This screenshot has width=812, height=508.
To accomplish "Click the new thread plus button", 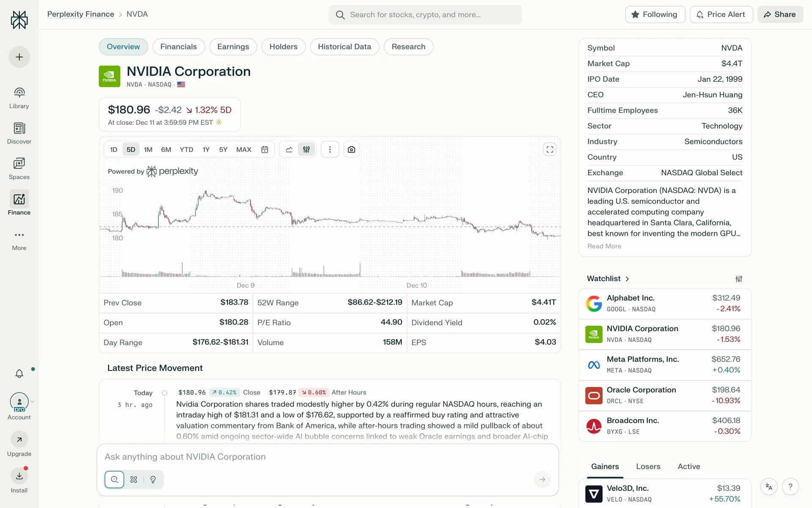I will [x=19, y=57].
